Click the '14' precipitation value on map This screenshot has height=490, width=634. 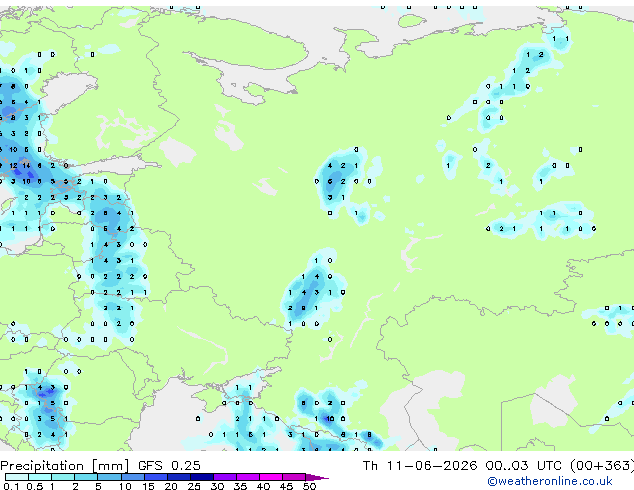(x=26, y=165)
